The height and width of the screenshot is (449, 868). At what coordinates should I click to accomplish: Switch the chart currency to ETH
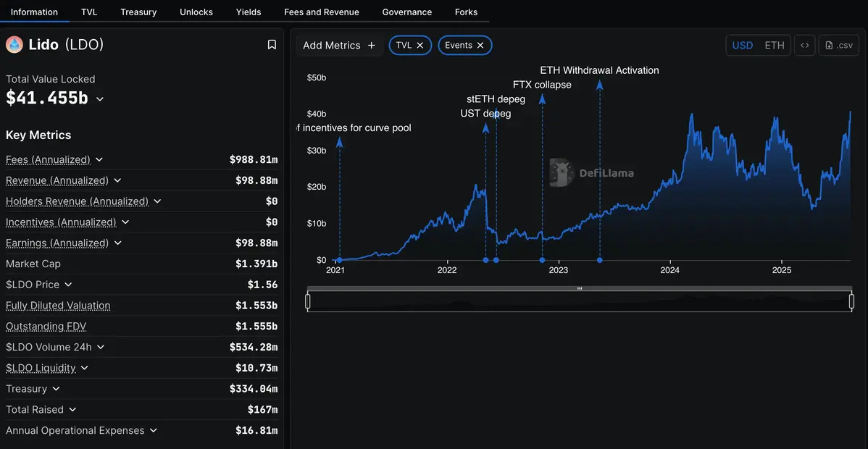(775, 45)
